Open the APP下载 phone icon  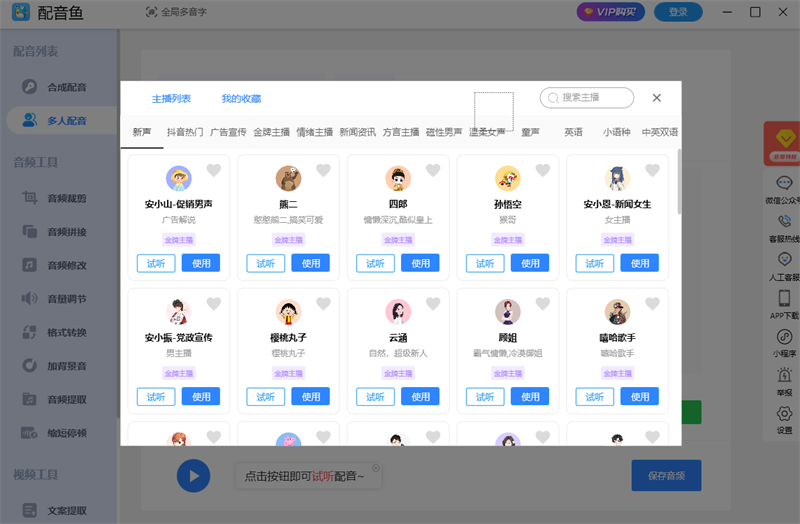(x=784, y=299)
